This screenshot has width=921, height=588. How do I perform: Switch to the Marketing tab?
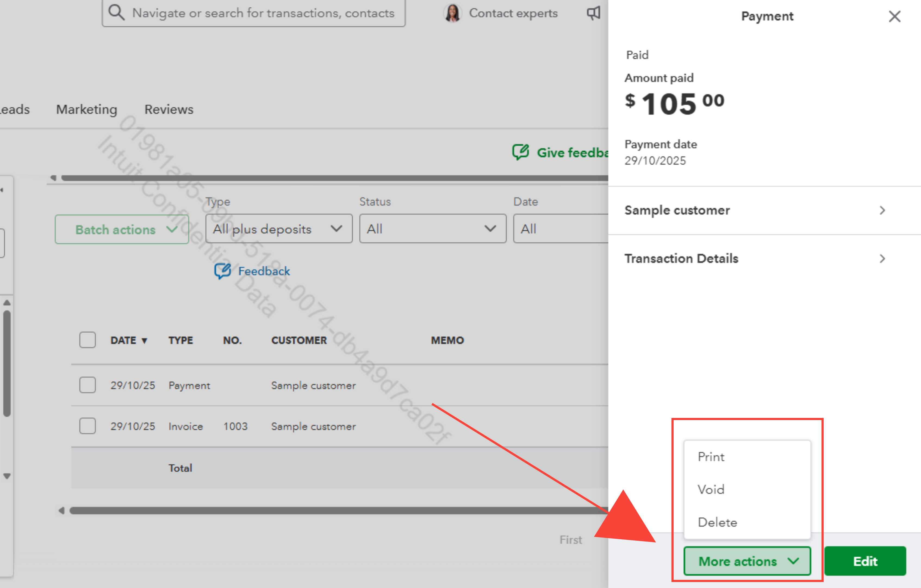pos(86,109)
